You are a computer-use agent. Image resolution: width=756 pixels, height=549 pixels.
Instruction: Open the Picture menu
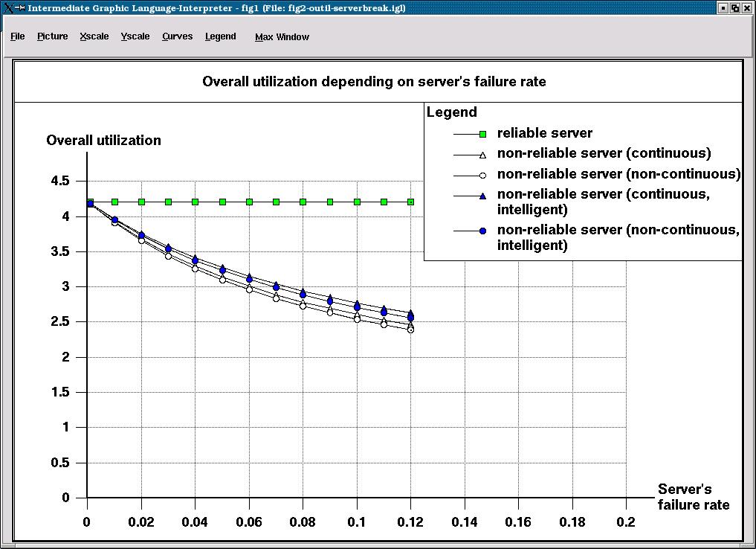click(52, 36)
